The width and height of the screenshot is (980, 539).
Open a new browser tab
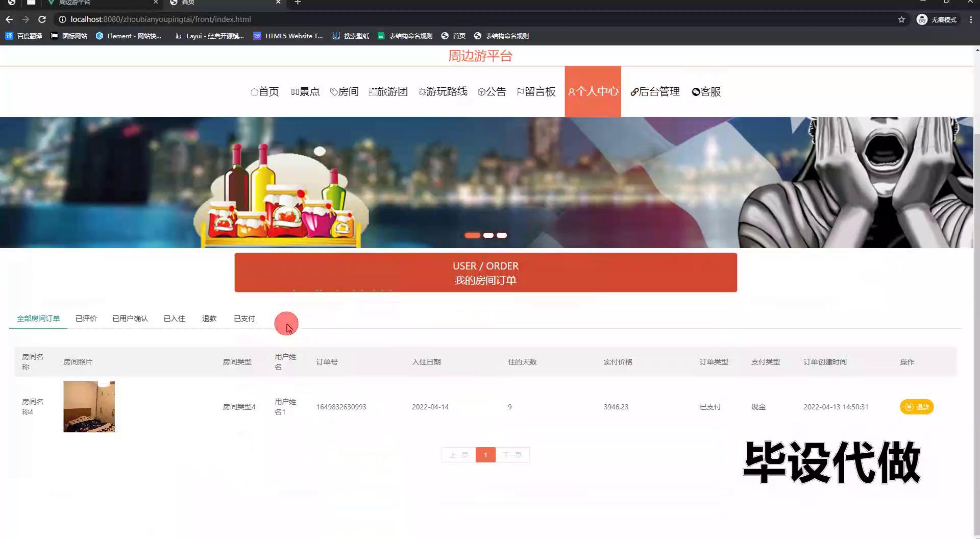coord(298,3)
